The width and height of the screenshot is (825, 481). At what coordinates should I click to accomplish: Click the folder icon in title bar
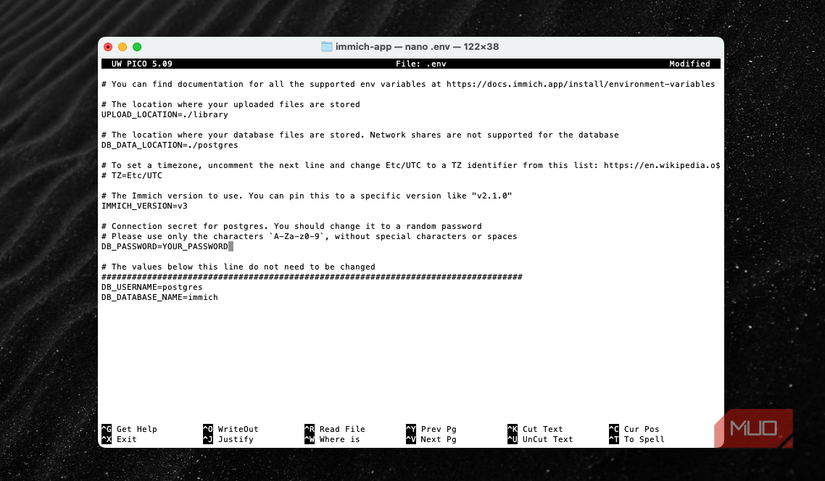point(327,47)
